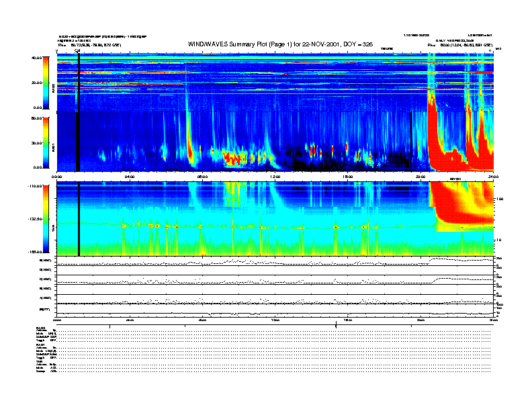532x411 pixels.
Task: Click the 16:00 tick label below RAD1 panel
Action: (x=348, y=177)
